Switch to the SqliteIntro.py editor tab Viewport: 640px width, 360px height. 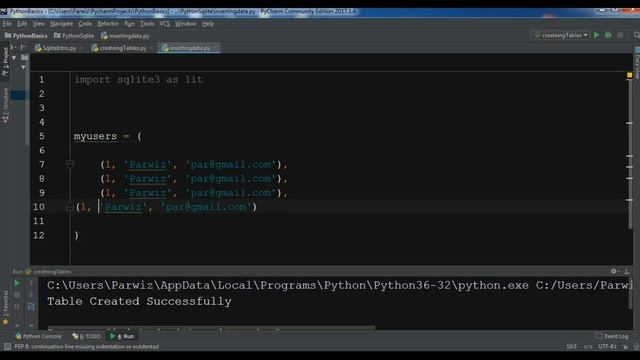(x=56, y=48)
